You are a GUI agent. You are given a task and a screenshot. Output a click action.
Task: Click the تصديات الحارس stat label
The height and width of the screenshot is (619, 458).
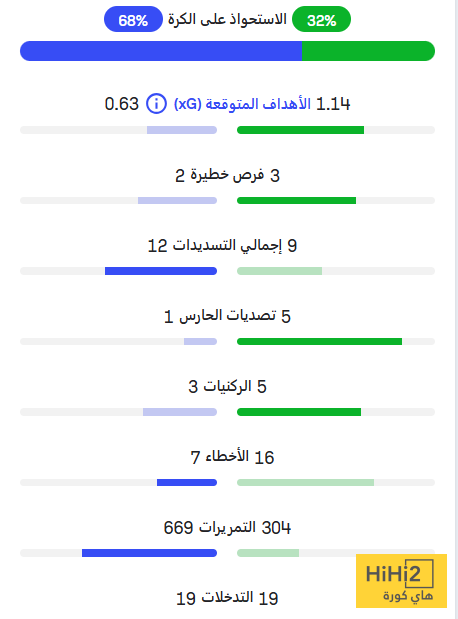(x=227, y=315)
